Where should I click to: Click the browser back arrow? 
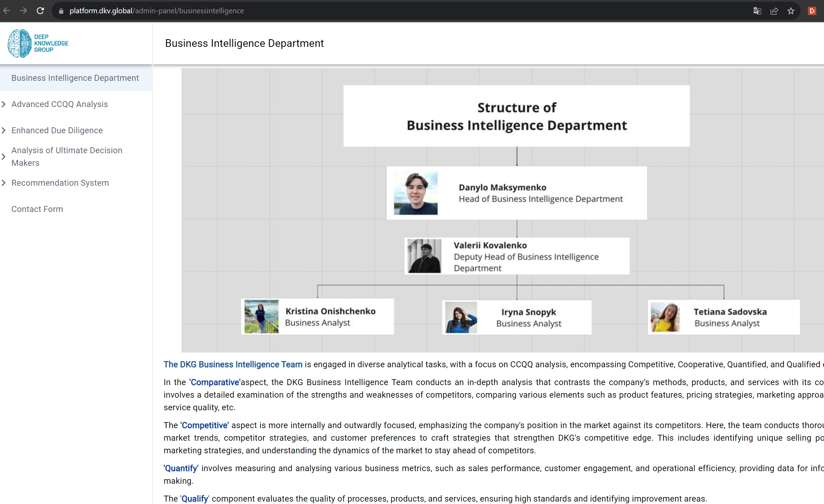[x=7, y=11]
